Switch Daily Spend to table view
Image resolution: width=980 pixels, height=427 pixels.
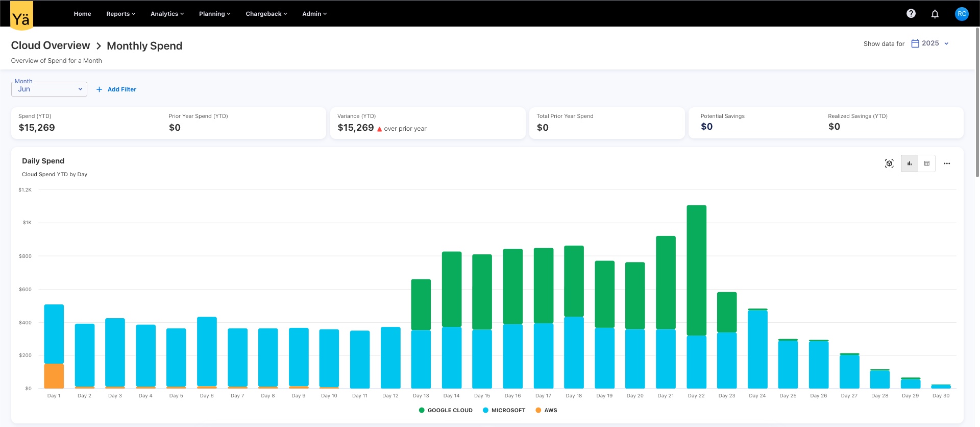click(x=927, y=163)
